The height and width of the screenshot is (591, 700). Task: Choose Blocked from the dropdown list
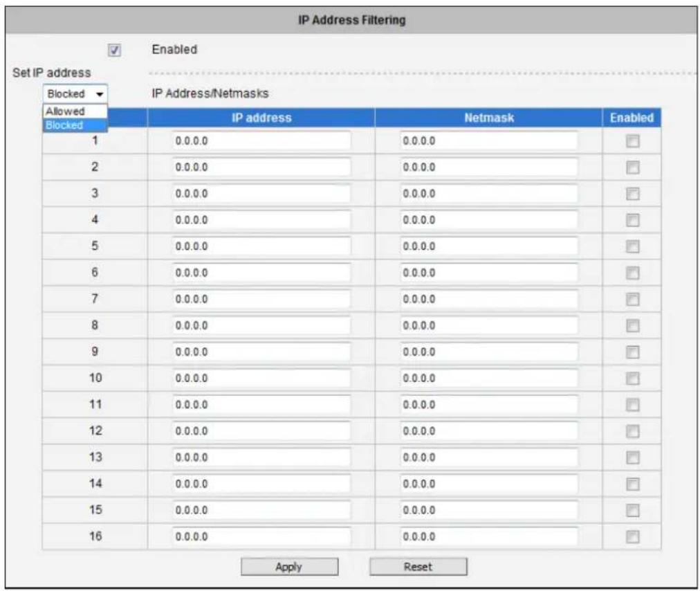click(75, 125)
